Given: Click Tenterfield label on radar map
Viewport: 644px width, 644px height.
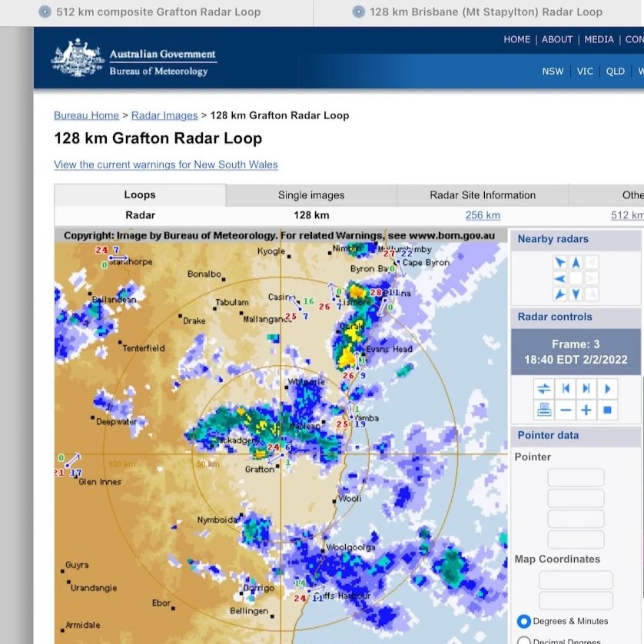Looking at the screenshot, I should click(144, 348).
